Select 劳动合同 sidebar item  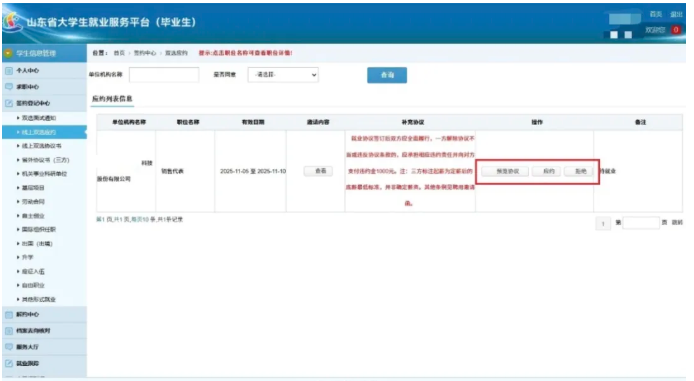33,202
